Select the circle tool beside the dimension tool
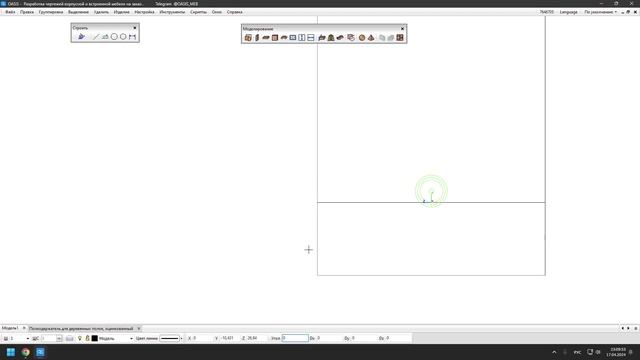Image resolution: width=640 pixels, height=360 pixels. (123, 37)
